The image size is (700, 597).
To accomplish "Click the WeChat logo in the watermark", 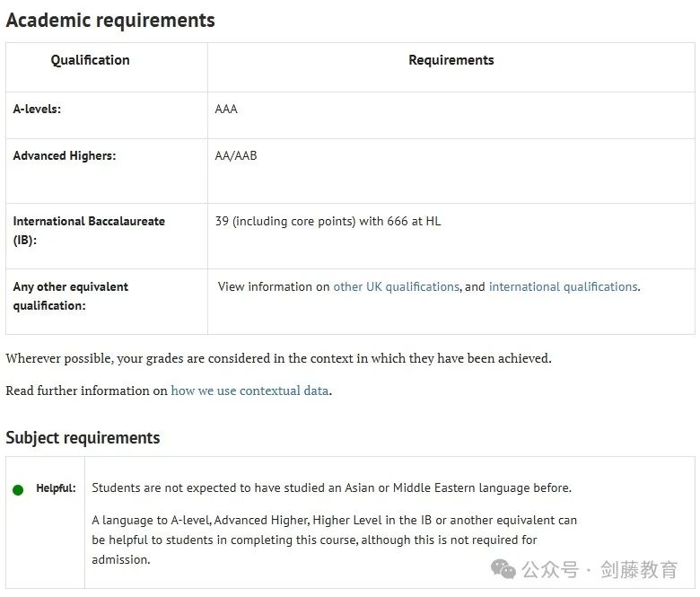I will click(503, 569).
